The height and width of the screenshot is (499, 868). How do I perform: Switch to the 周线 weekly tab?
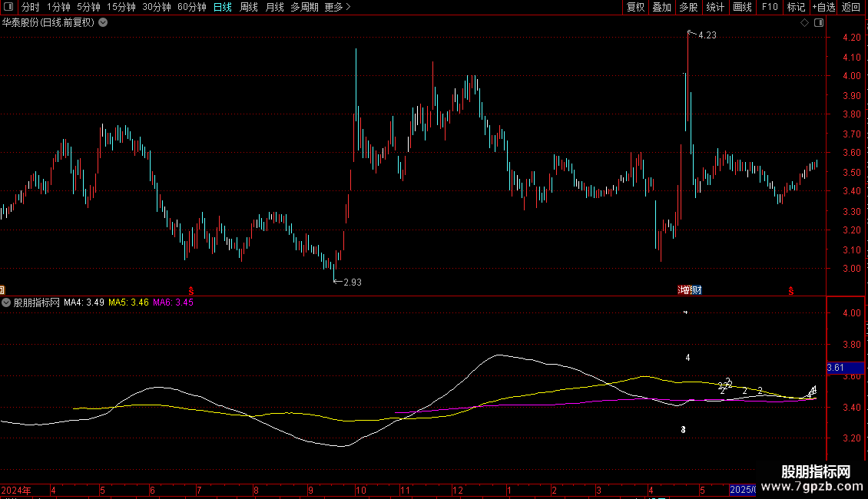click(x=249, y=7)
